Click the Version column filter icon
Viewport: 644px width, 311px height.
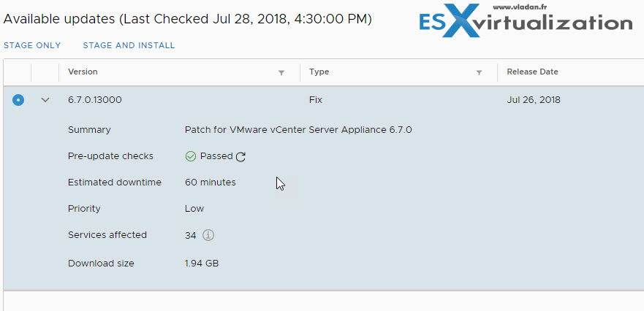tap(281, 72)
